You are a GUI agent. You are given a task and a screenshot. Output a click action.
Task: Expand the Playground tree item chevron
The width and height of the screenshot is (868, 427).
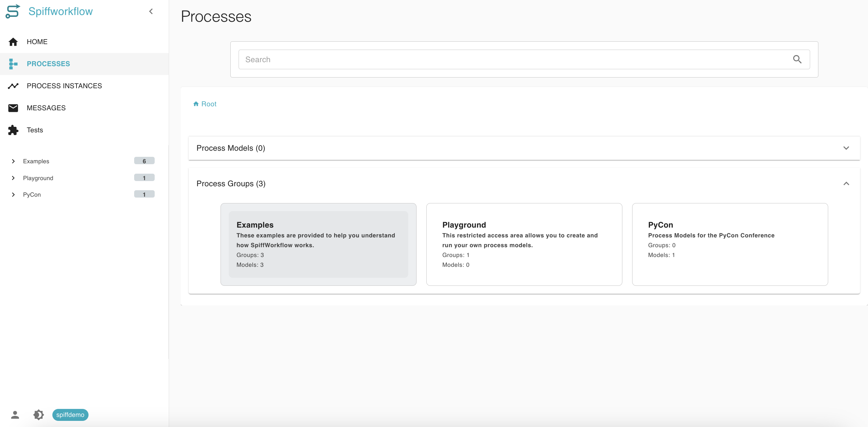coord(13,178)
